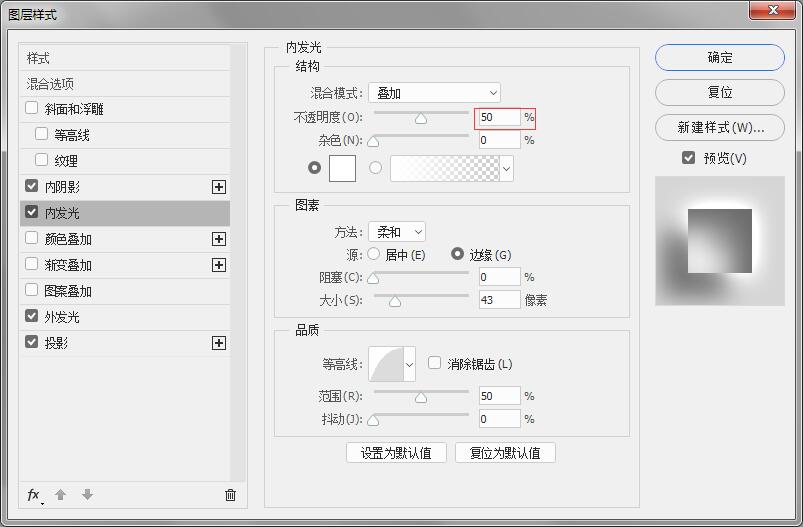
Task: Click the 阻塞 value field
Action: coord(499,277)
